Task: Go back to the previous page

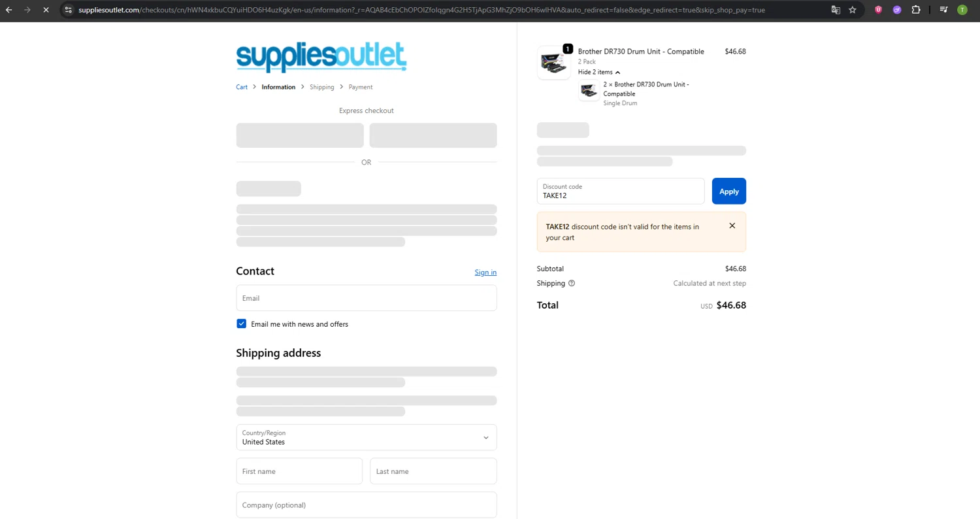Action: [x=9, y=10]
